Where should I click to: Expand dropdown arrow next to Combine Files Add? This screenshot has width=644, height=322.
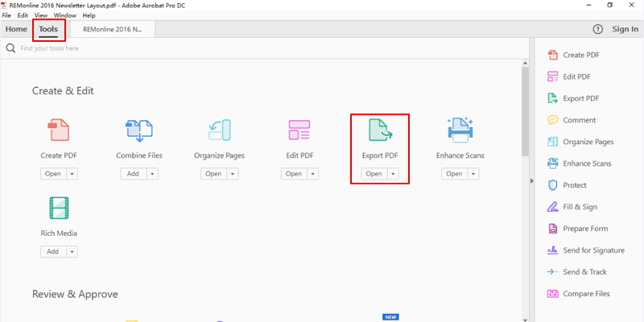tap(152, 174)
